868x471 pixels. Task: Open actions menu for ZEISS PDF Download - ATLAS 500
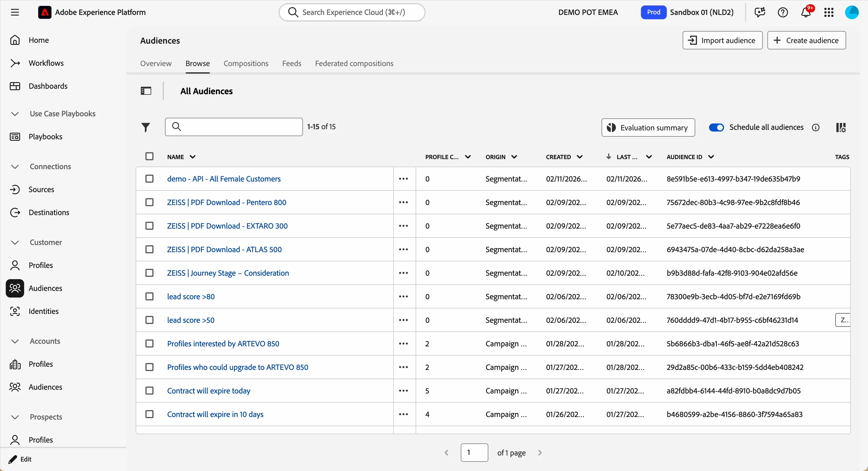point(404,250)
